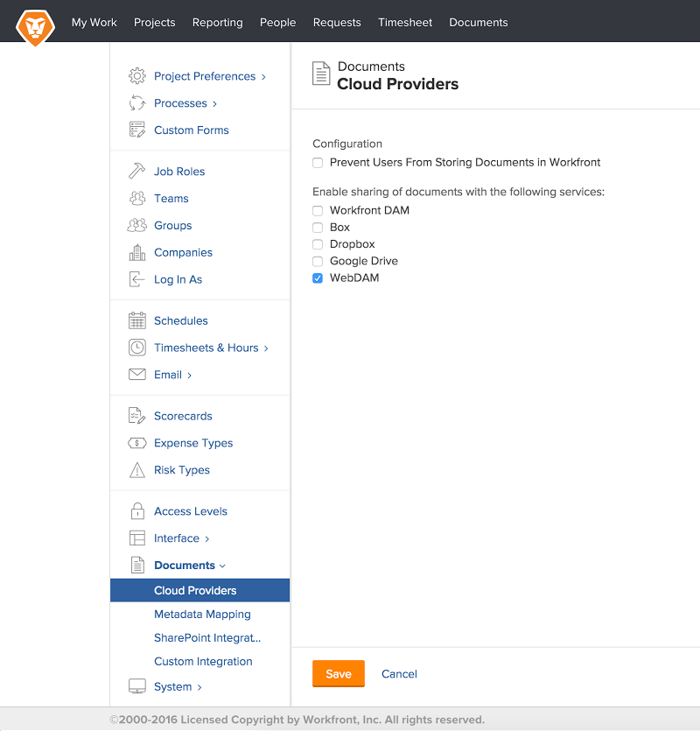Viewport: 700px width, 731px height.
Task: Click the Companies building icon
Action: (x=137, y=252)
